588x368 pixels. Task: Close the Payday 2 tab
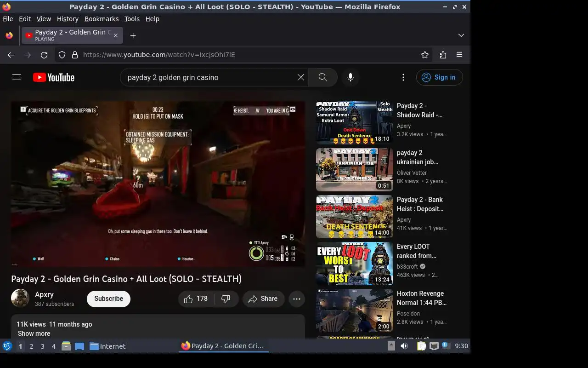[x=116, y=35]
